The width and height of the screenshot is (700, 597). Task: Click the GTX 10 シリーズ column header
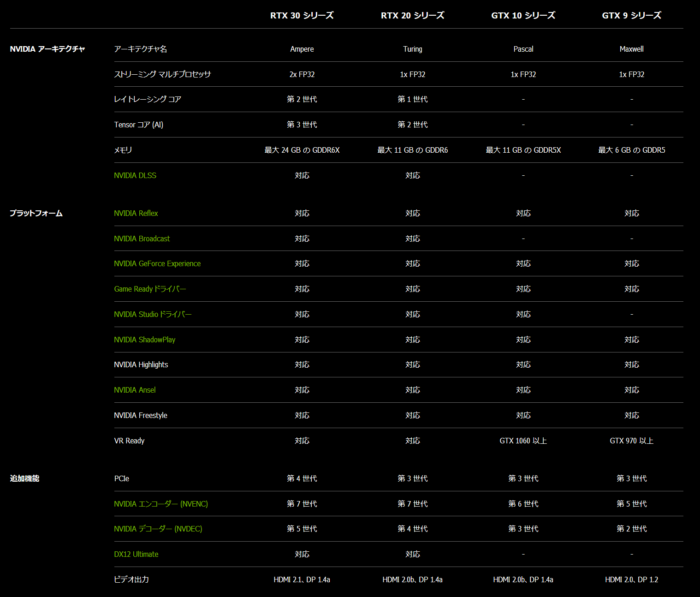click(x=523, y=15)
